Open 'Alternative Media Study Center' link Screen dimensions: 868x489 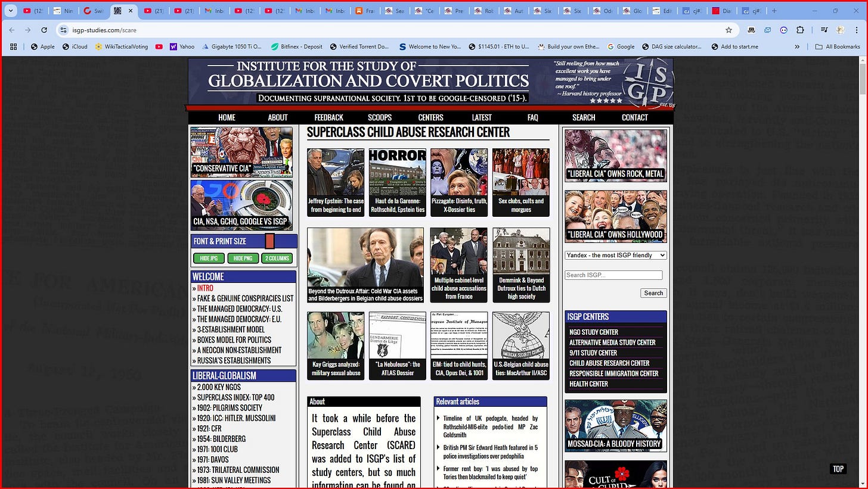(x=612, y=342)
